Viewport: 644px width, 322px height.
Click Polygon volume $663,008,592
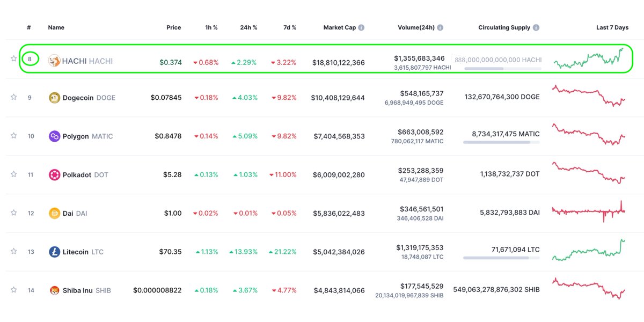pyautogui.click(x=421, y=131)
